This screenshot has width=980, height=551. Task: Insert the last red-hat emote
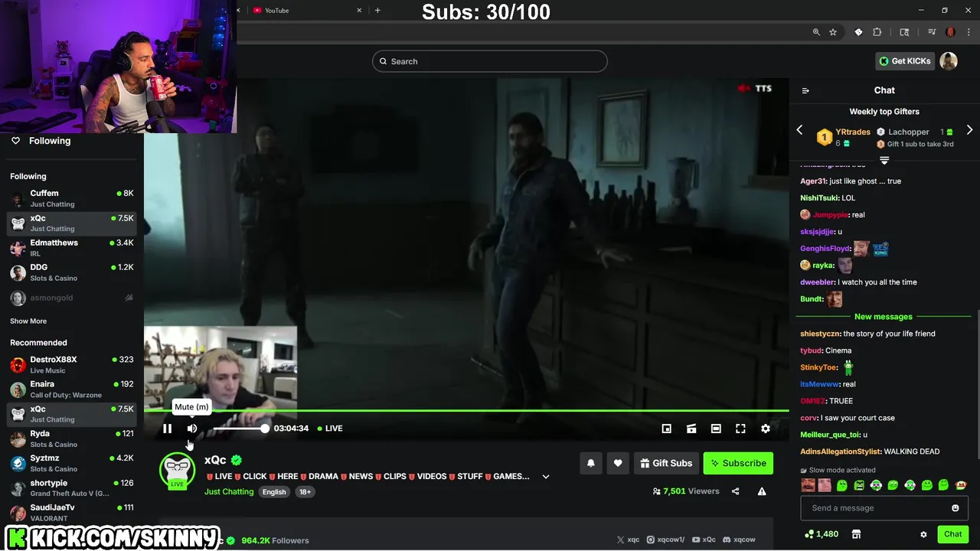click(961, 485)
